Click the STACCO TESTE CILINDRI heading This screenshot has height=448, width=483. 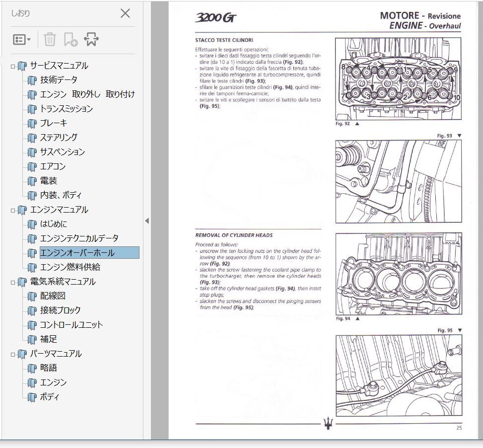[x=224, y=40]
